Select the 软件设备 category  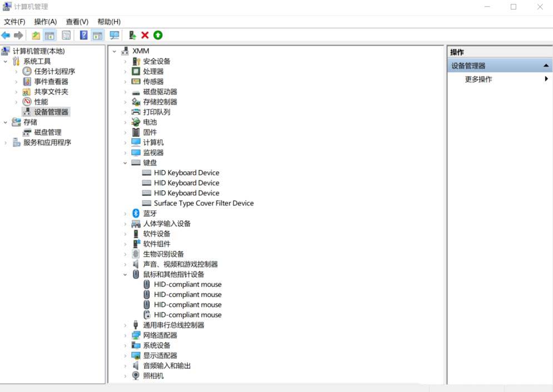[156, 234]
